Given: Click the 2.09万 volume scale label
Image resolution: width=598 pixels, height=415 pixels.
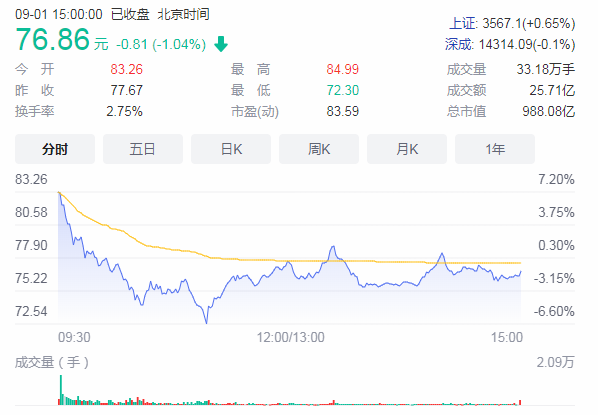Looking at the screenshot, I should coord(555,362).
